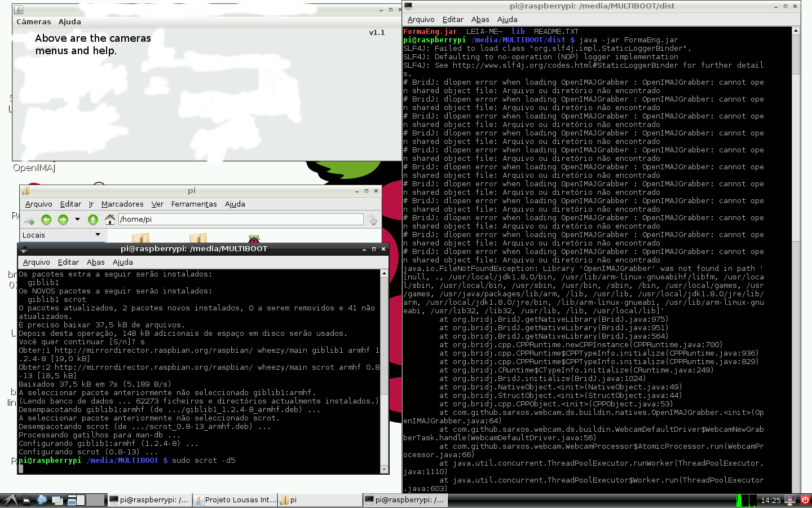
Task: Click jump-to-path icon beside address bar
Action: (x=372, y=220)
